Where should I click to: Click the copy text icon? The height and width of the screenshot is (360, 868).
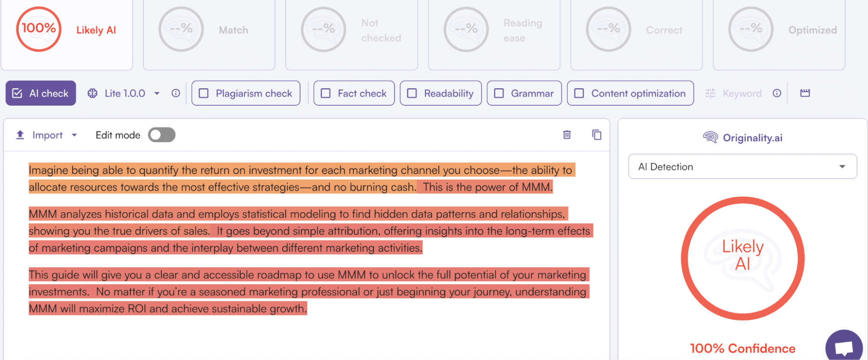tap(597, 135)
